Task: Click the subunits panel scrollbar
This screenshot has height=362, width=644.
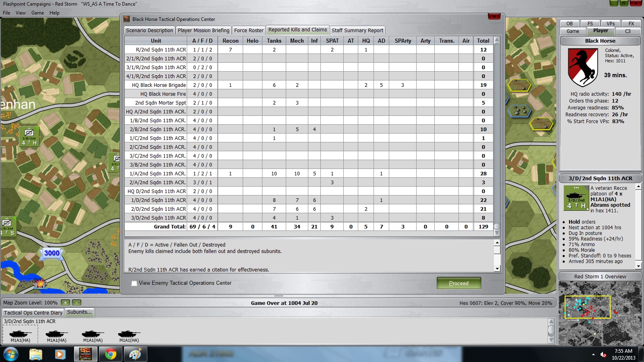Action: pos(551,331)
